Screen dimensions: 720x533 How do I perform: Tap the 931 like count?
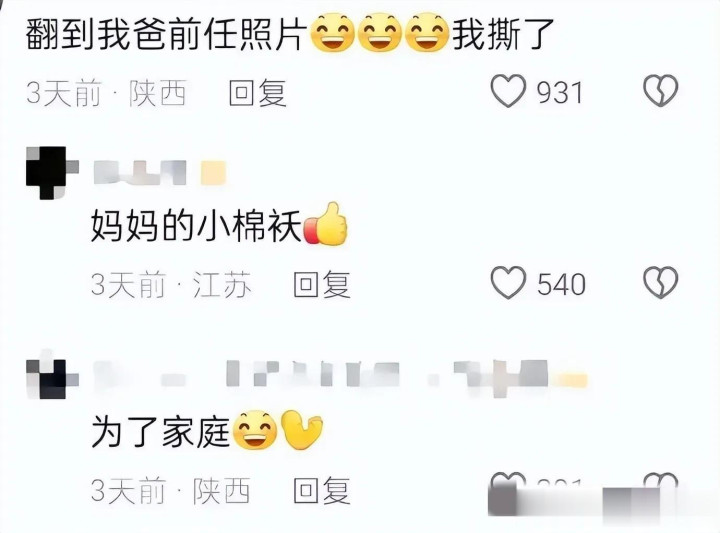pyautogui.click(x=560, y=93)
